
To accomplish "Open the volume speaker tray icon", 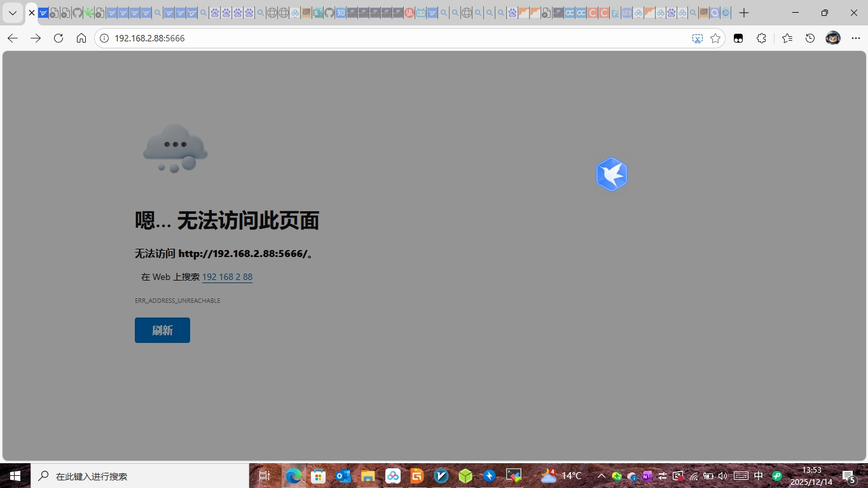I will pyautogui.click(x=722, y=476).
